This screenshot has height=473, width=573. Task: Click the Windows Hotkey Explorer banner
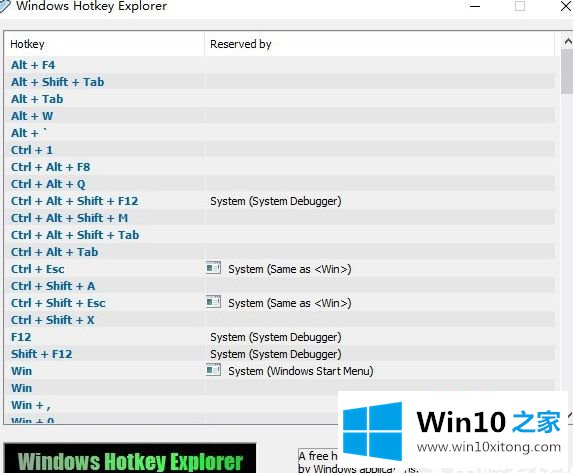click(130, 458)
